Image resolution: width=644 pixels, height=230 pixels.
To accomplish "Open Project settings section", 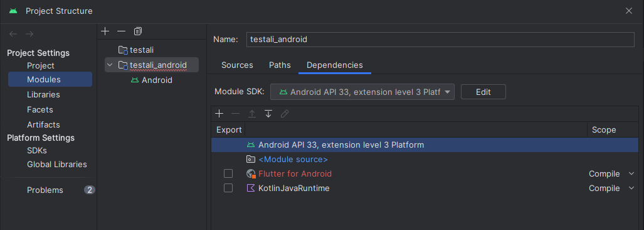I will click(41, 66).
